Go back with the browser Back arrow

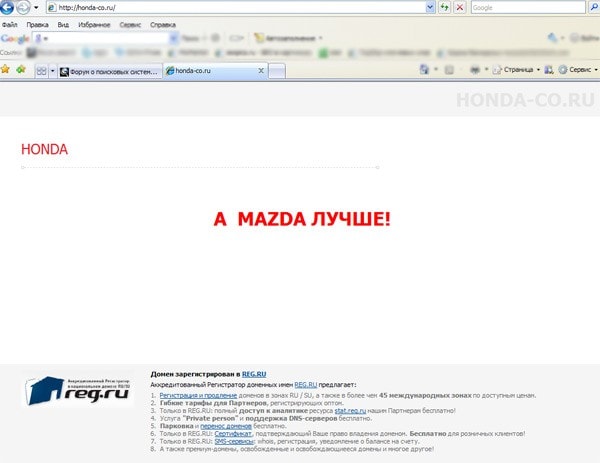point(7,7)
